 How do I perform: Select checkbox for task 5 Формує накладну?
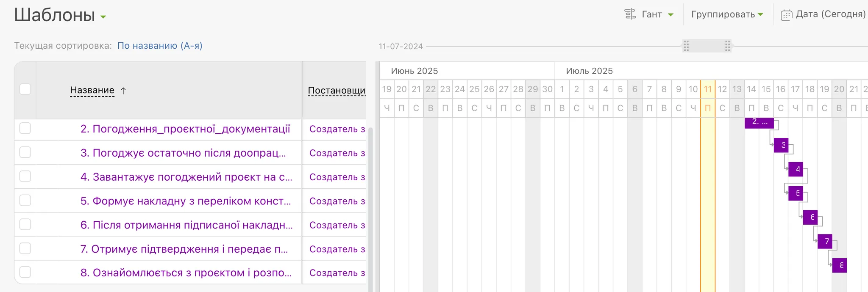[25, 201]
